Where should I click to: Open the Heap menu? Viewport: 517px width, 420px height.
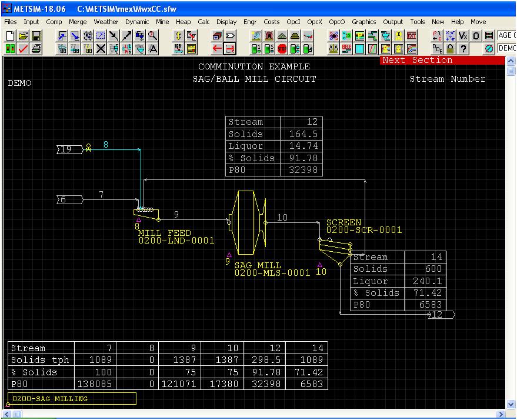(x=183, y=22)
